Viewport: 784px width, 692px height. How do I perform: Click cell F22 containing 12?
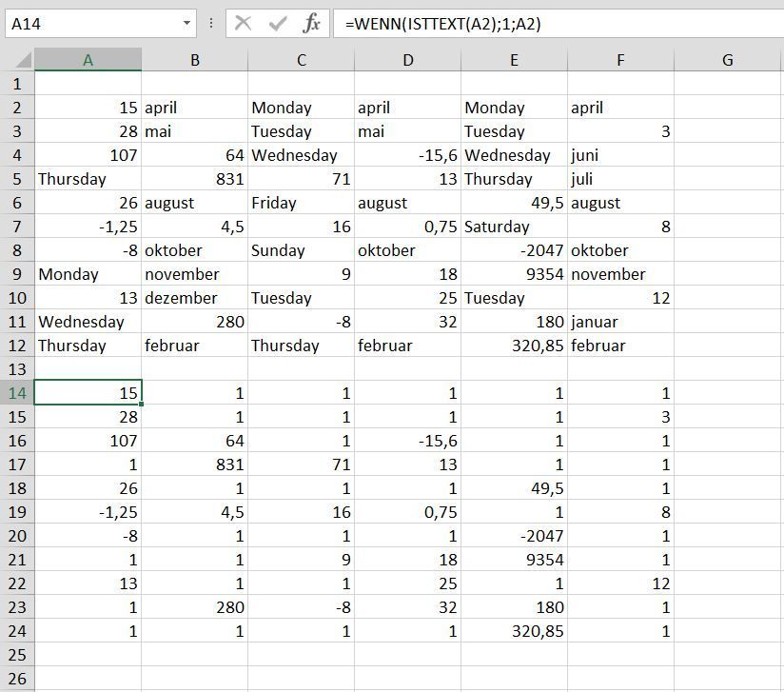coord(621,583)
